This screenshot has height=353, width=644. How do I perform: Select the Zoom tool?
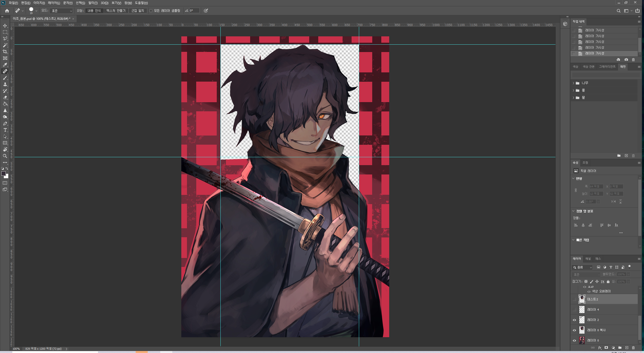pyautogui.click(x=5, y=156)
